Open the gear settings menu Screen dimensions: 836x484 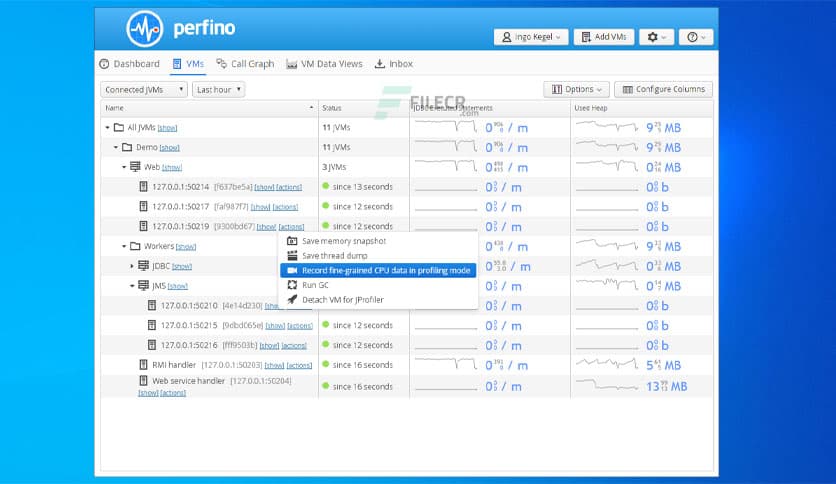656,37
